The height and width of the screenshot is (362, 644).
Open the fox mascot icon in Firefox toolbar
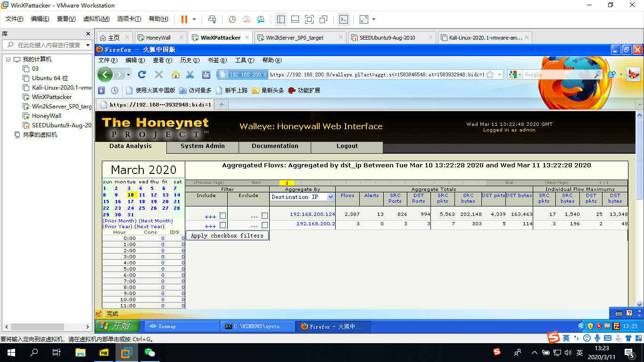point(633,74)
